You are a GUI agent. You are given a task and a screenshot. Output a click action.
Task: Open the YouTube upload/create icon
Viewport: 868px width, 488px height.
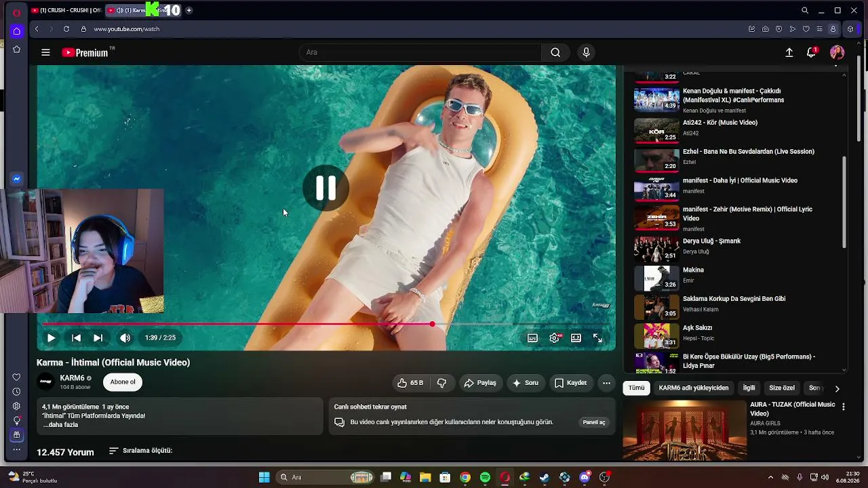pyautogui.click(x=789, y=52)
